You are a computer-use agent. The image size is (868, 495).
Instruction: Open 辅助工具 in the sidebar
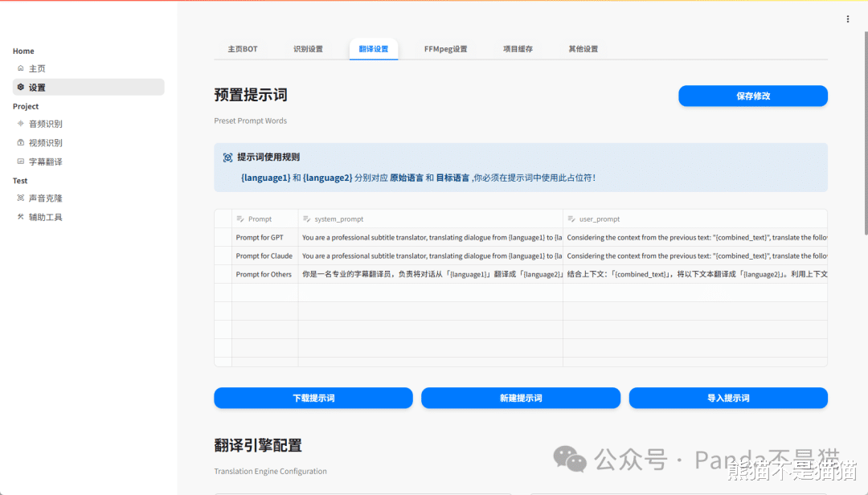click(x=88, y=216)
